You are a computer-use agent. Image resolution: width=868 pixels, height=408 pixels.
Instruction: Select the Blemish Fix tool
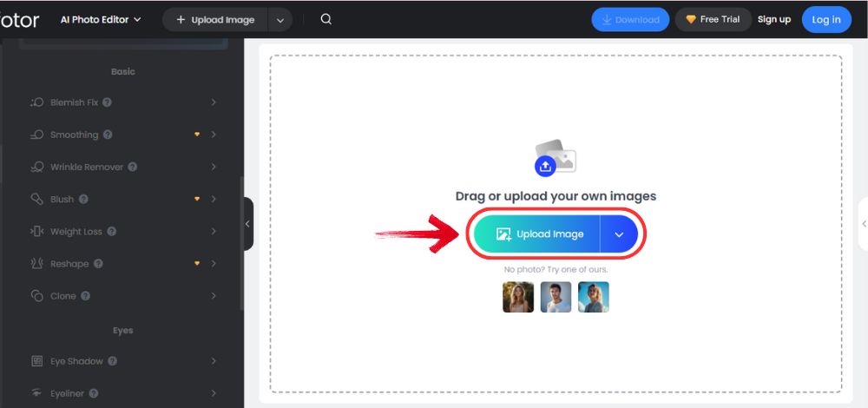[74, 102]
